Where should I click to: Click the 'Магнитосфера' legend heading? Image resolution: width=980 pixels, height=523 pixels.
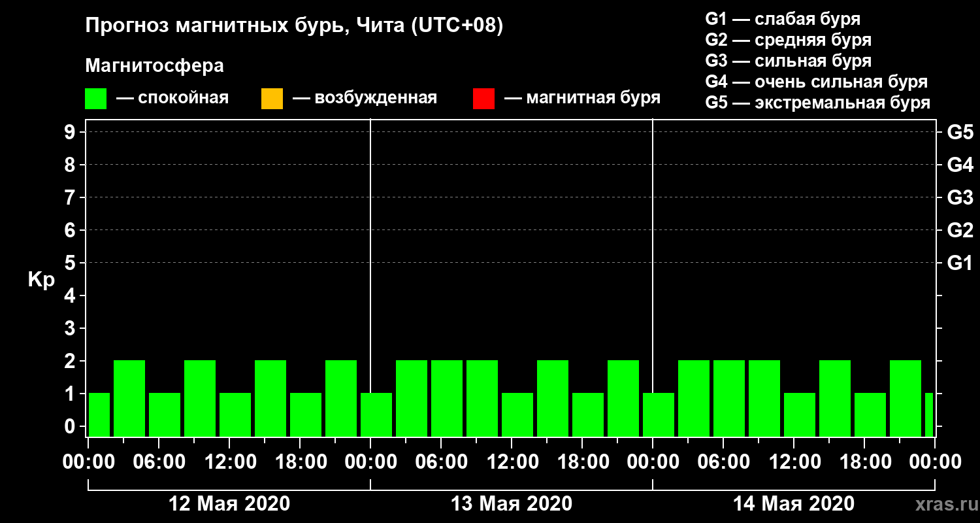tap(154, 66)
